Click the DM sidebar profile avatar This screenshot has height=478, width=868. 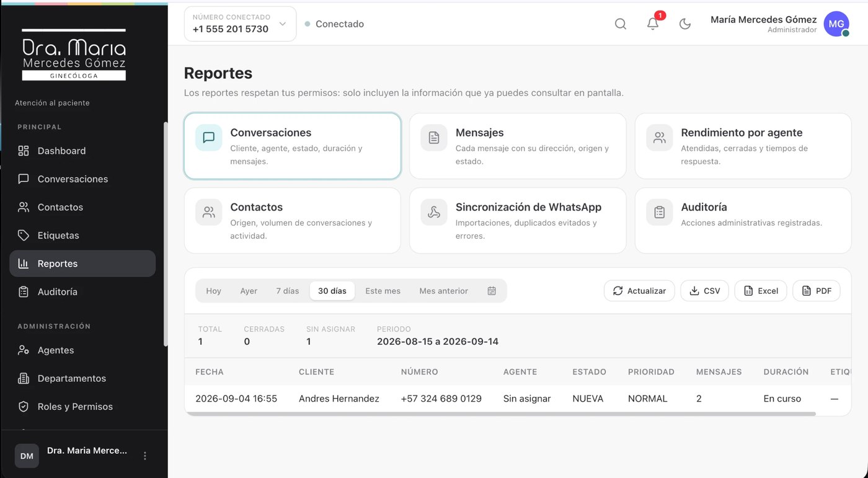27,456
